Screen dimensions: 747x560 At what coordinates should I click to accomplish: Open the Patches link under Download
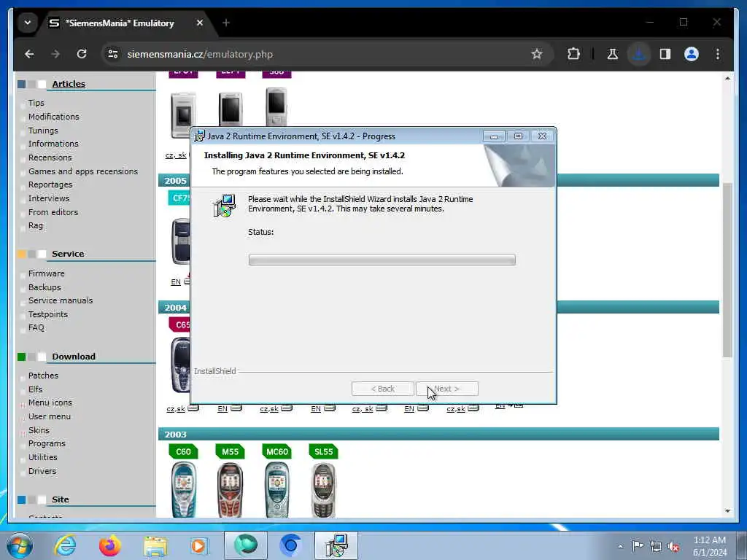[x=43, y=376]
